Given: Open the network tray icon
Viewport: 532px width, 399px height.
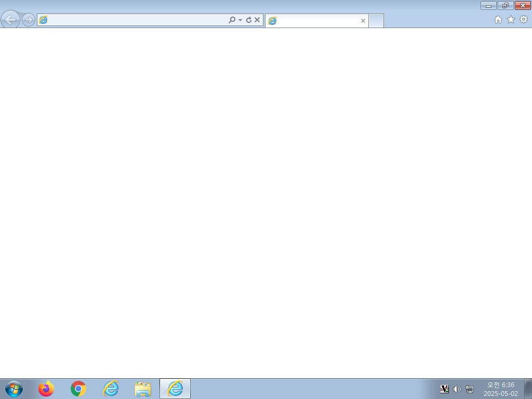Looking at the screenshot, I should click(470, 389).
